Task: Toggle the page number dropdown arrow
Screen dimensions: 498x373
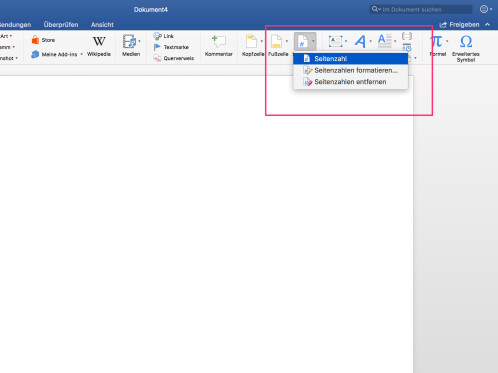Action: tap(313, 41)
